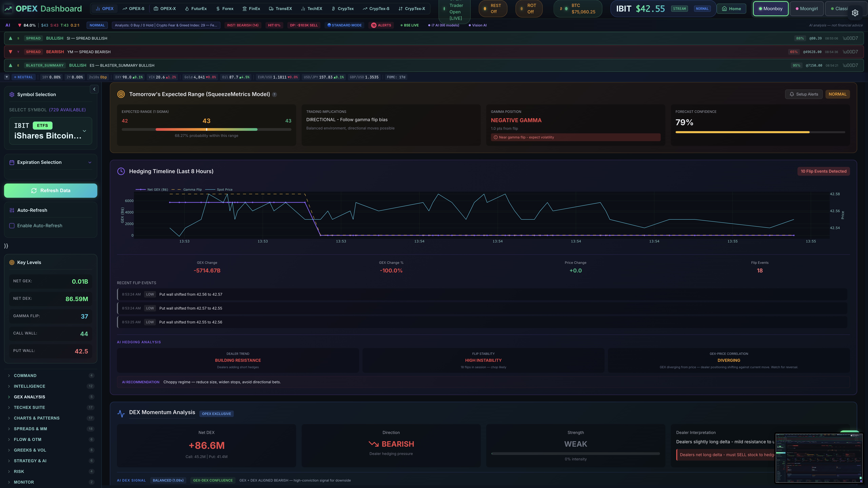The width and height of the screenshot is (868, 488).
Task: Collapse the macro ticker bar arrow
Action: (x=7, y=77)
